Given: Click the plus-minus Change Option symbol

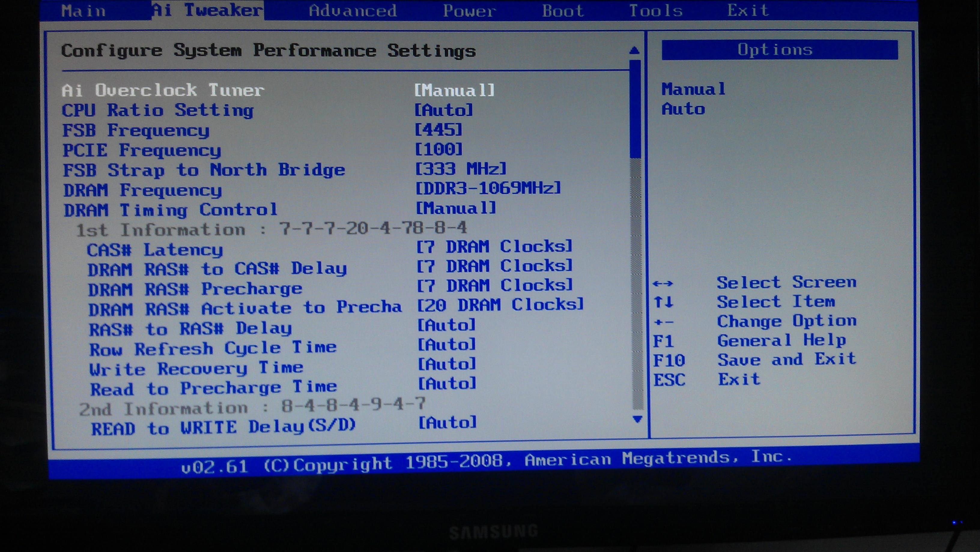Looking at the screenshot, I should point(663,322).
